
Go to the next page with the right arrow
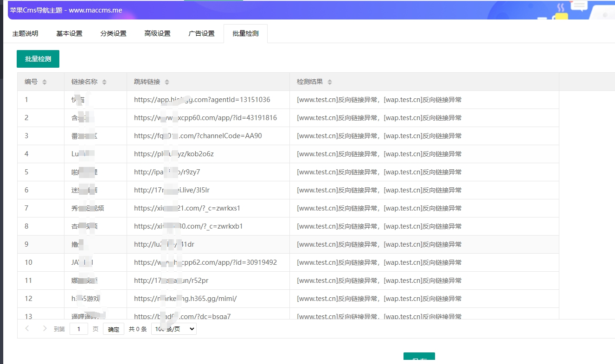45,328
